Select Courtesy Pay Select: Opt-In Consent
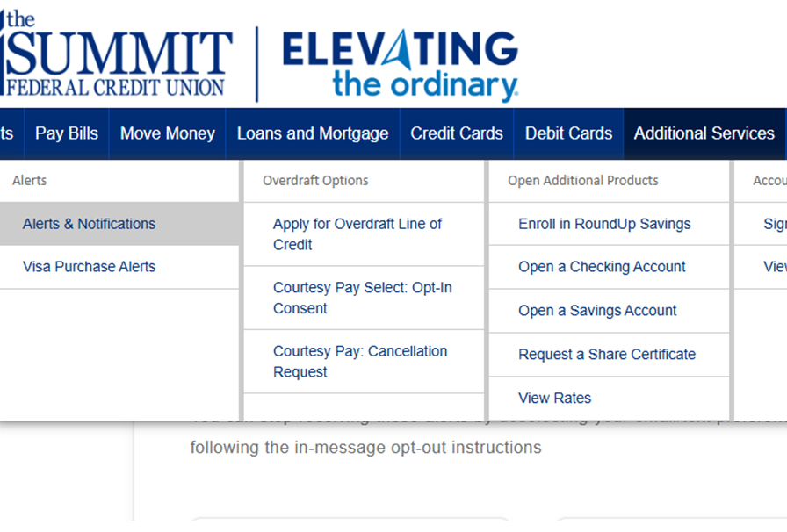This screenshot has width=787, height=532. click(362, 298)
